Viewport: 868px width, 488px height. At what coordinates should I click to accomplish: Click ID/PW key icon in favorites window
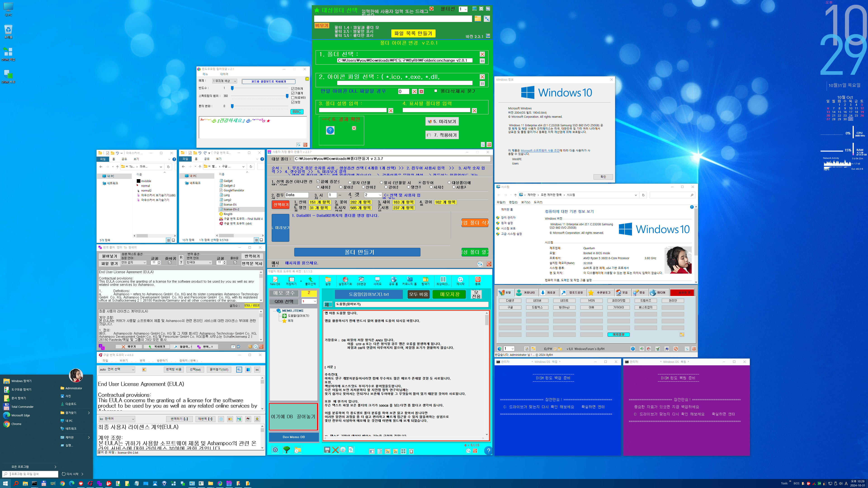pos(555,349)
